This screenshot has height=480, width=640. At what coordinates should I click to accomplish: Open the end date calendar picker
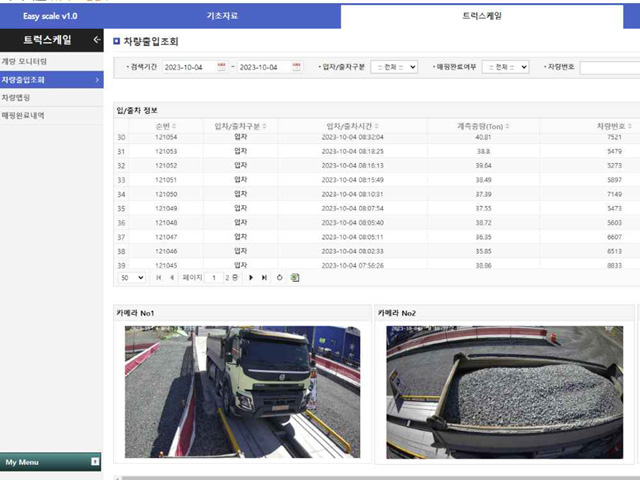coord(297,67)
